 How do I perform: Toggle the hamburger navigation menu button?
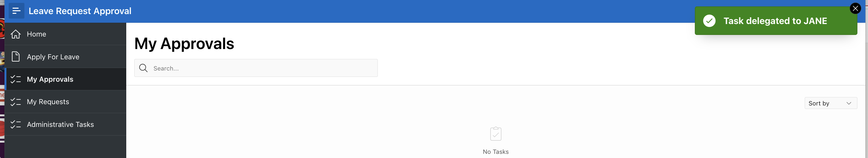coord(16,11)
